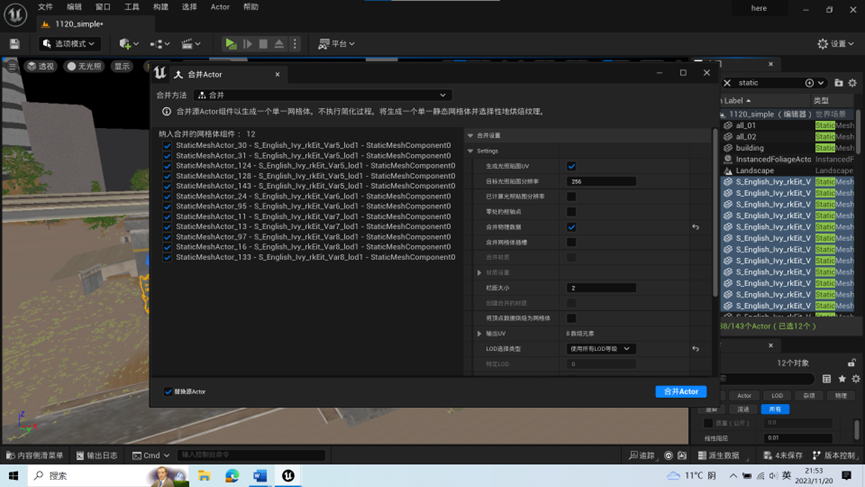Image resolution: width=865 pixels, height=487 pixels.
Task: Start the green Play button
Action: click(x=231, y=44)
